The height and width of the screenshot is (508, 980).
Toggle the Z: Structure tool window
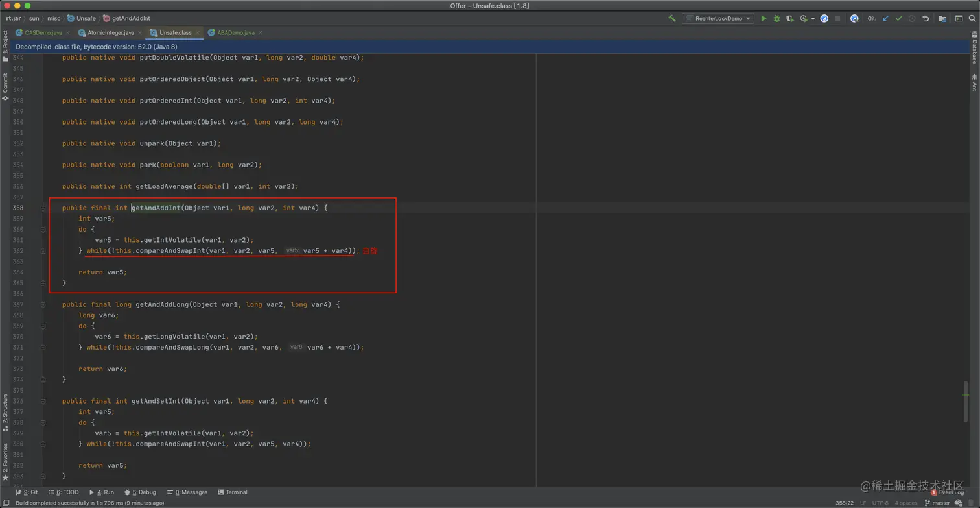click(5, 413)
